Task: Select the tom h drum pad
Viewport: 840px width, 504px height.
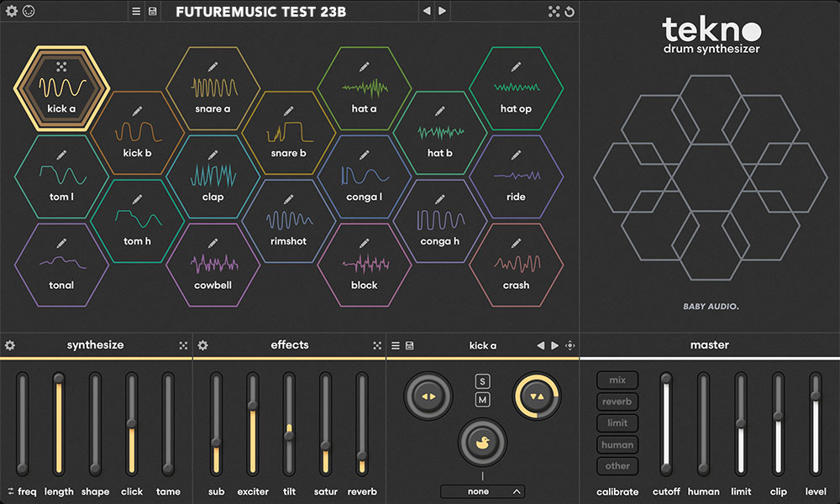Action: tap(137, 221)
